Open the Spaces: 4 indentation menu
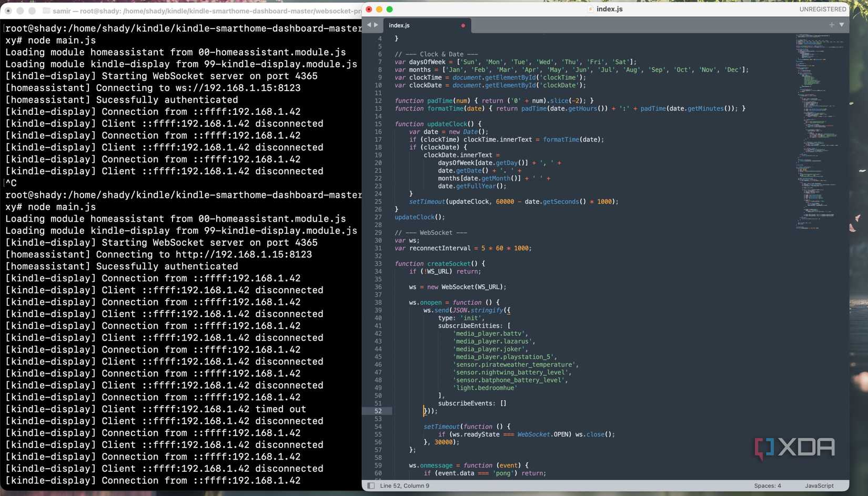The width and height of the screenshot is (868, 496). [767, 485]
